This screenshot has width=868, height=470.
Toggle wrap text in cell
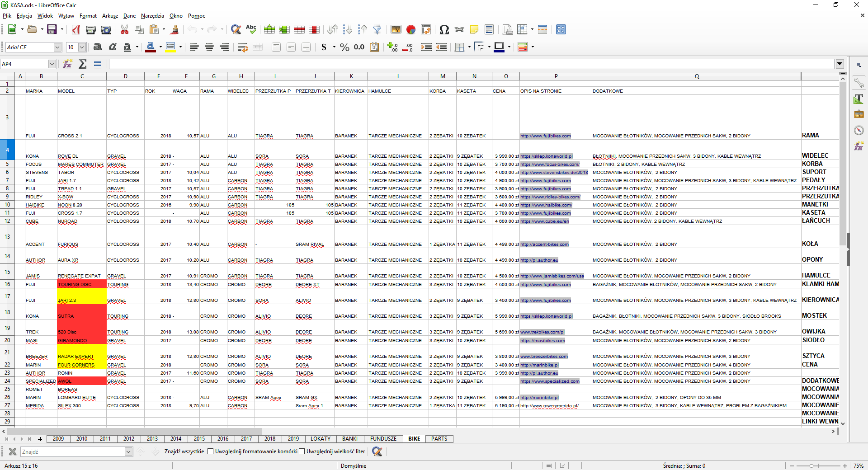pos(243,47)
